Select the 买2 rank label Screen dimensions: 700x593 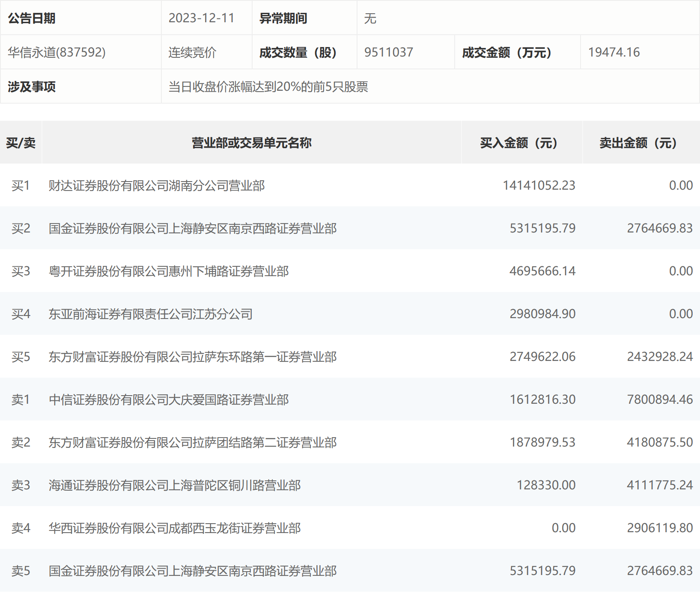click(21, 228)
